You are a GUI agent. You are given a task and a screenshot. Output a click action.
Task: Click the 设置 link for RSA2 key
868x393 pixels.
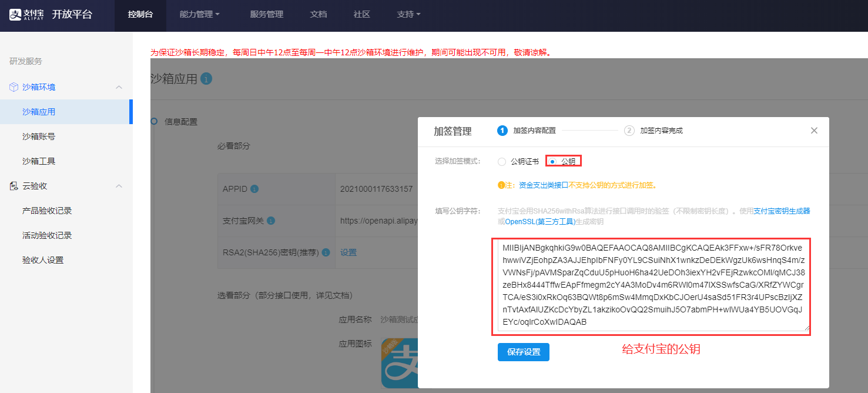[348, 252]
